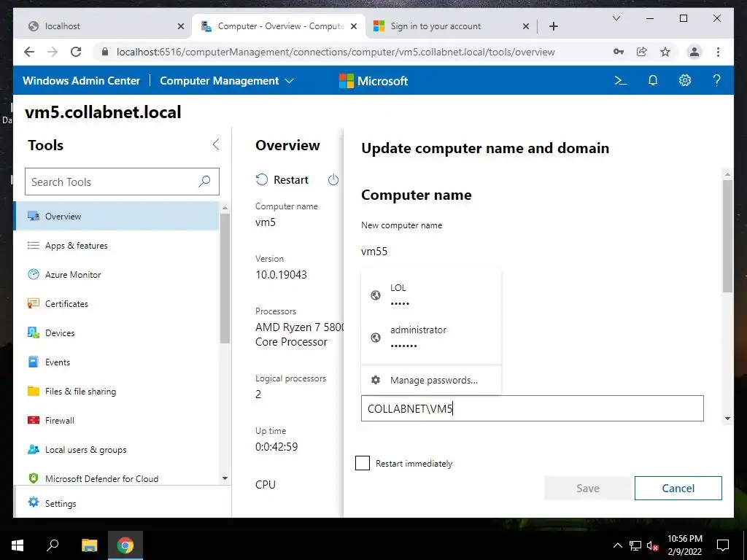Click browser back arrow
The image size is (747, 560).
coord(29,52)
